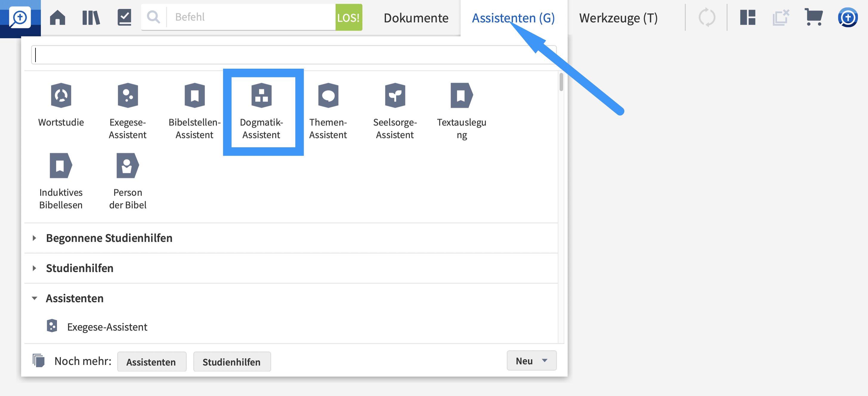Open the Neu dropdown
This screenshot has width=868, height=396.
coord(531,360)
